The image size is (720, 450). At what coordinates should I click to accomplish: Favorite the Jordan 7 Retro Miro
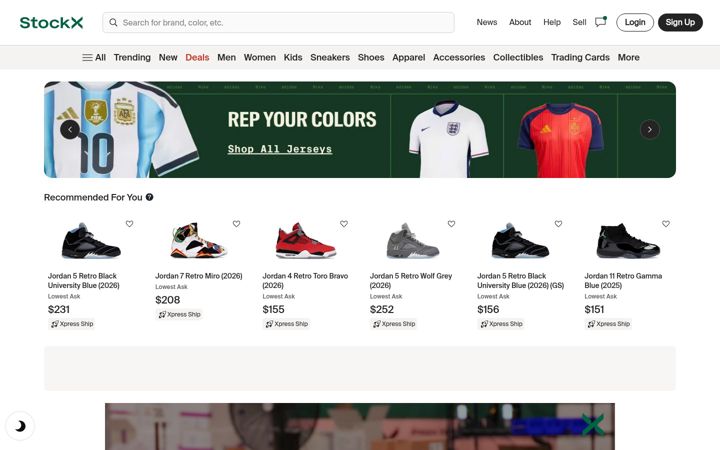click(x=236, y=224)
